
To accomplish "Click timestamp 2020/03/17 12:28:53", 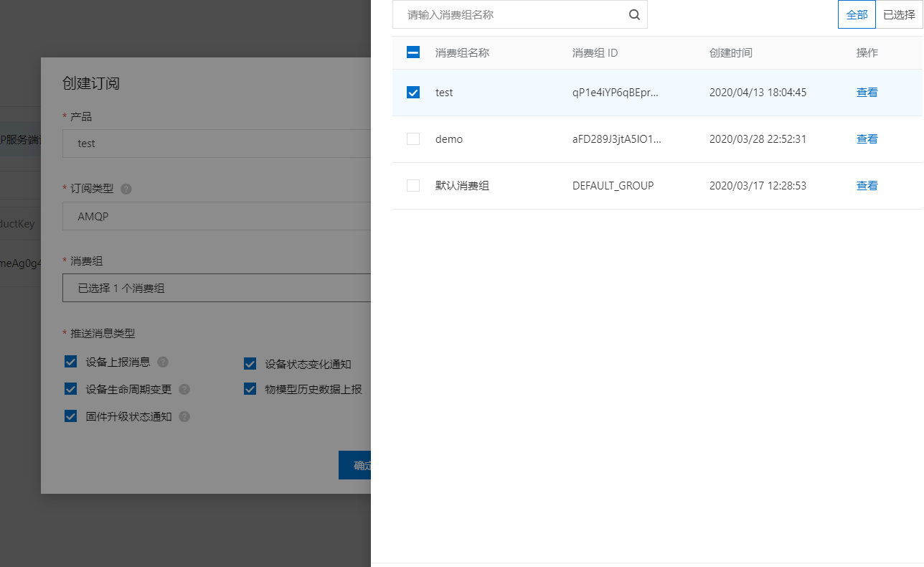I will (758, 186).
